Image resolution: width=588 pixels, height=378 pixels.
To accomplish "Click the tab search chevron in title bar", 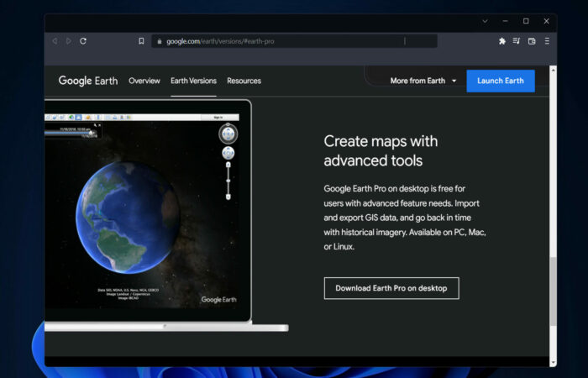I will (485, 21).
